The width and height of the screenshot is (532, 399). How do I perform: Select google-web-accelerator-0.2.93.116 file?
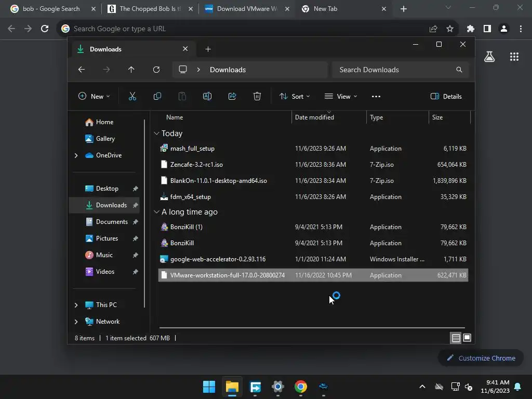(x=313, y=259)
